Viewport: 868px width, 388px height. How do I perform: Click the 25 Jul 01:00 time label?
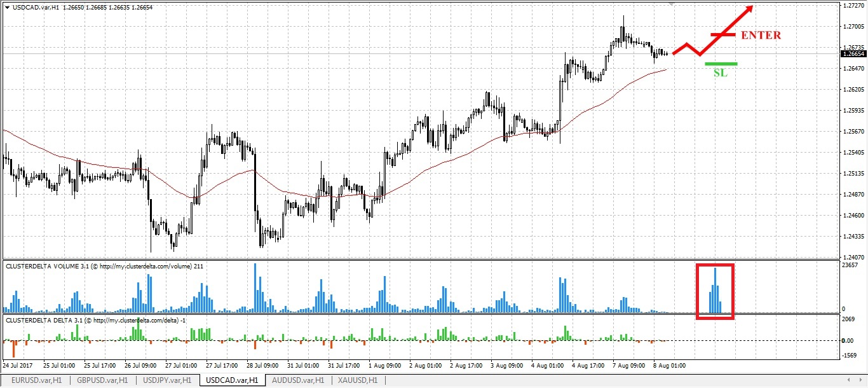59,366
